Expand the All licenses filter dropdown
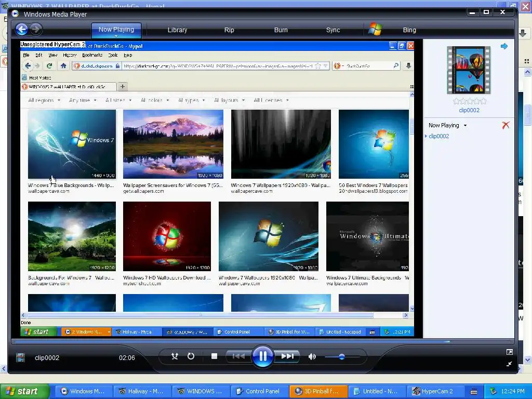Viewport: 532px width, 399px height. (x=271, y=100)
